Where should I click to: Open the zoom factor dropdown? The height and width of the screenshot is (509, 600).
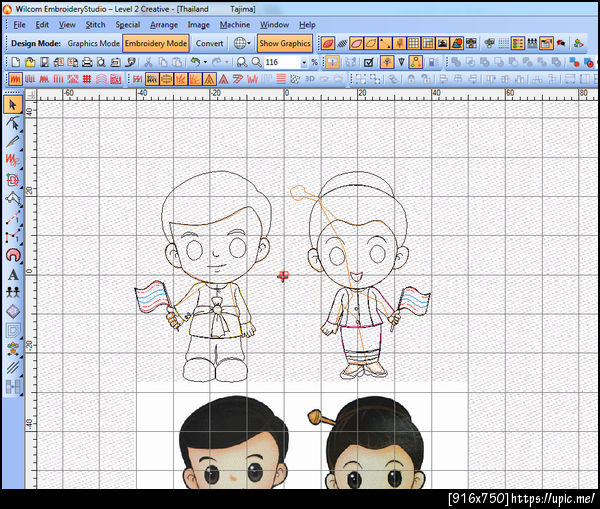(x=304, y=62)
